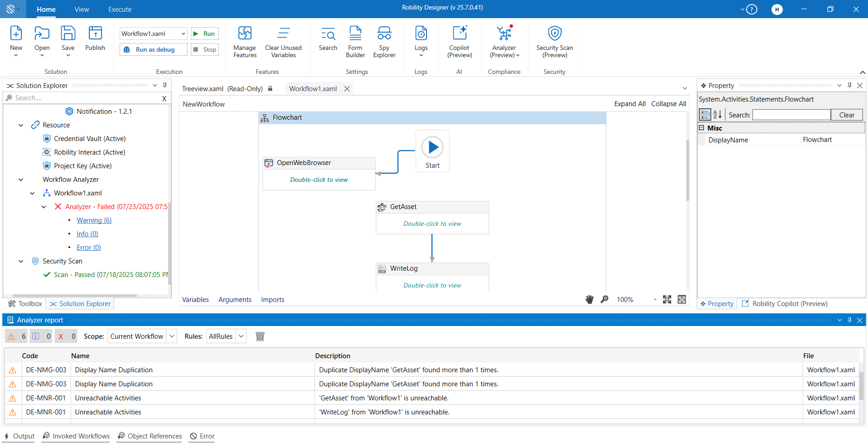Screen dimensions: 868x443
Task: Switch to the Toolbox tab
Action: pyautogui.click(x=25, y=304)
